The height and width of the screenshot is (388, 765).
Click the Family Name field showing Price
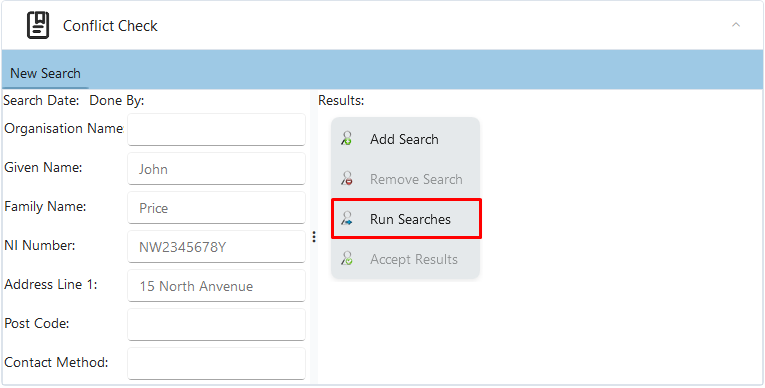point(217,207)
